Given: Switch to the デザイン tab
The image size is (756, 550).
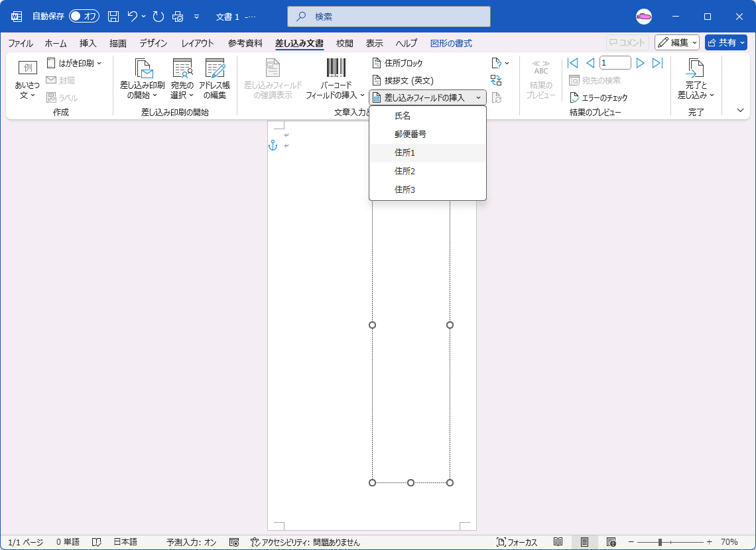Looking at the screenshot, I should [x=153, y=43].
